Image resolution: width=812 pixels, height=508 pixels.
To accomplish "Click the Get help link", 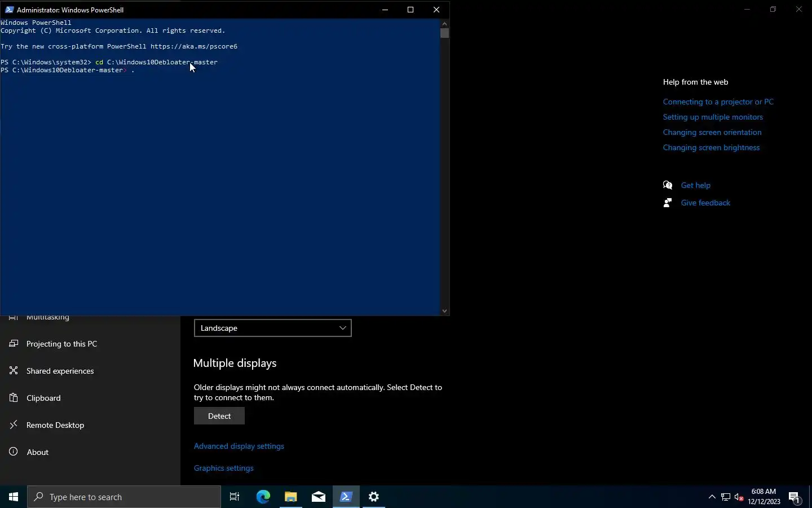I will pos(696,185).
